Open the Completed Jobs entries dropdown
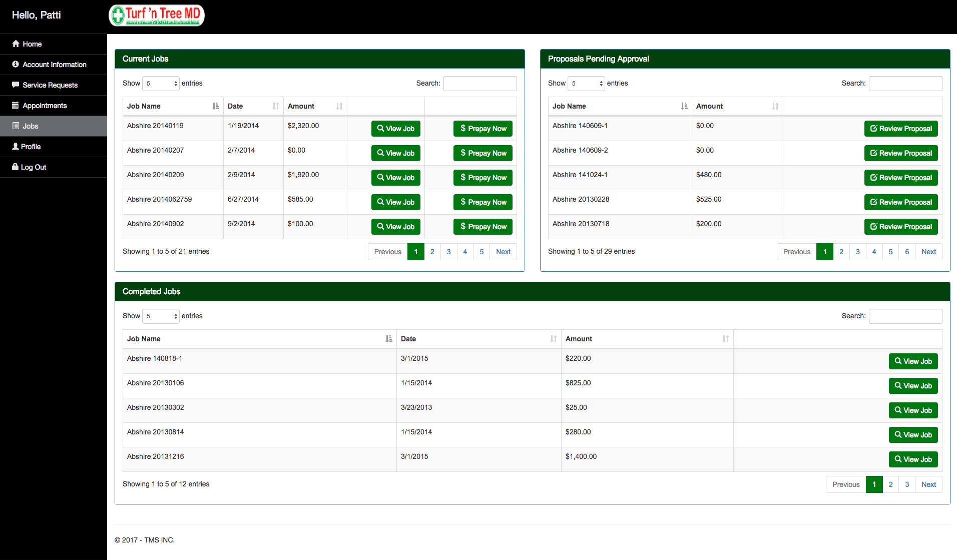957x560 pixels. [x=161, y=316]
